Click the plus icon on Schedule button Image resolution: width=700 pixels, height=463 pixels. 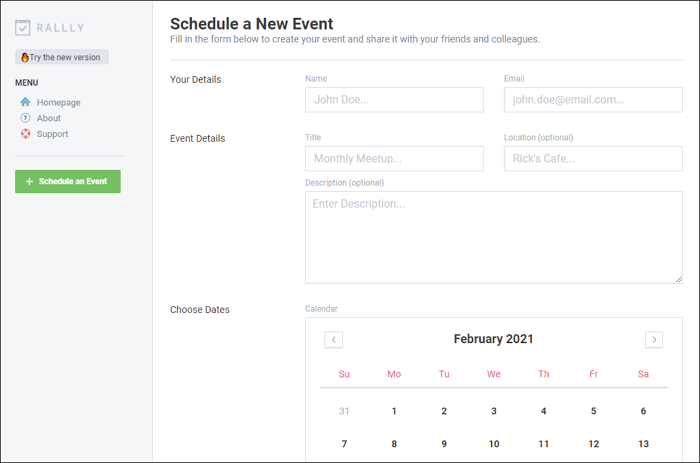point(29,181)
